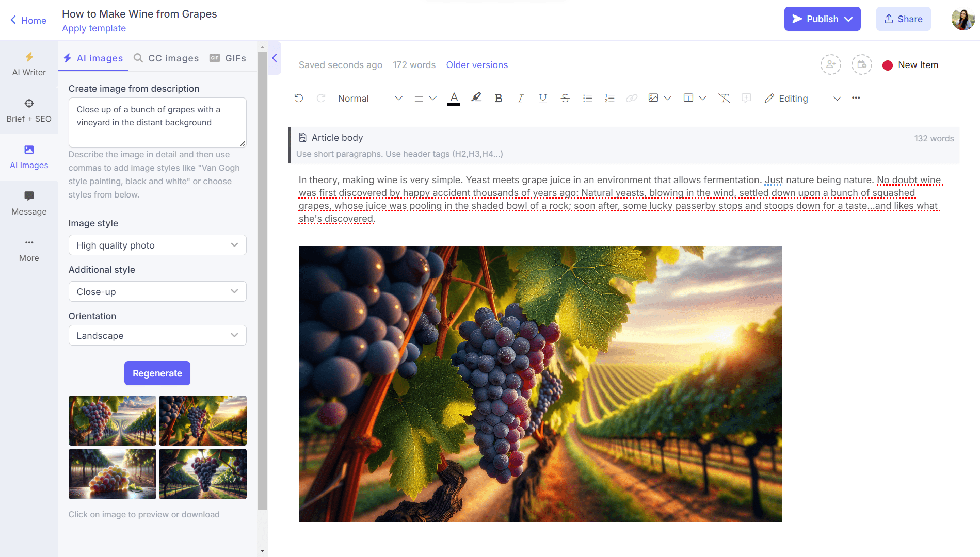Open the Editing mode dropdown

[803, 98]
